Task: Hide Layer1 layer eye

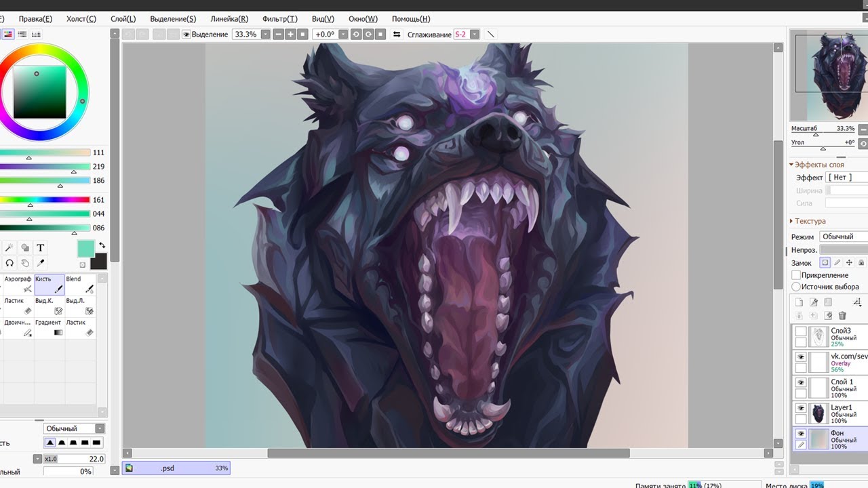Action: [801, 409]
